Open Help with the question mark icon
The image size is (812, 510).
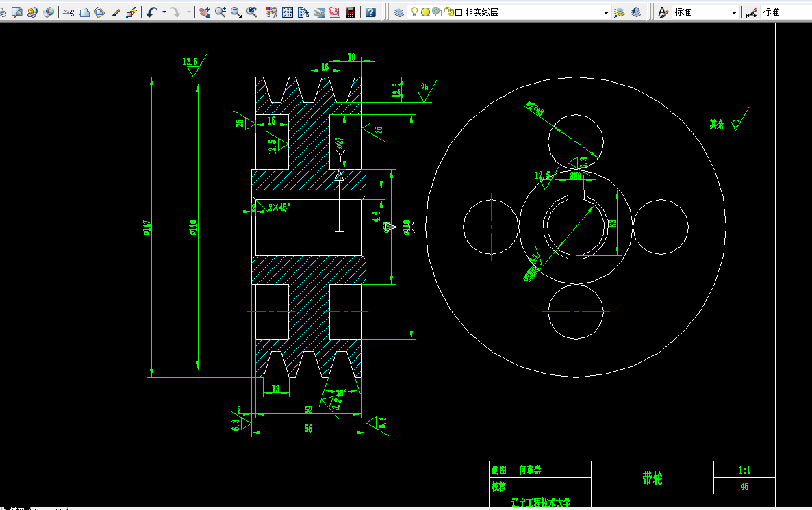point(370,12)
